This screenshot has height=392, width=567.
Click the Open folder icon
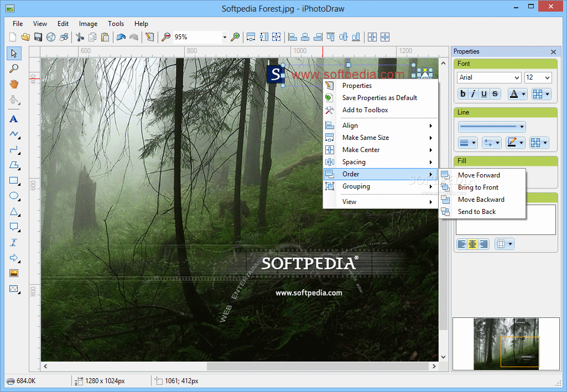25,37
